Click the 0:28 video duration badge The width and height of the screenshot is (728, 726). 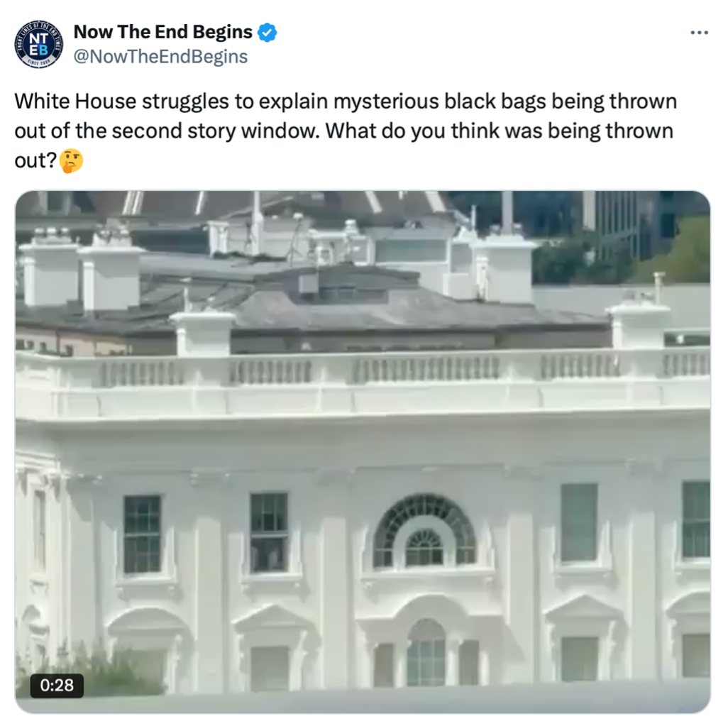[57, 685]
